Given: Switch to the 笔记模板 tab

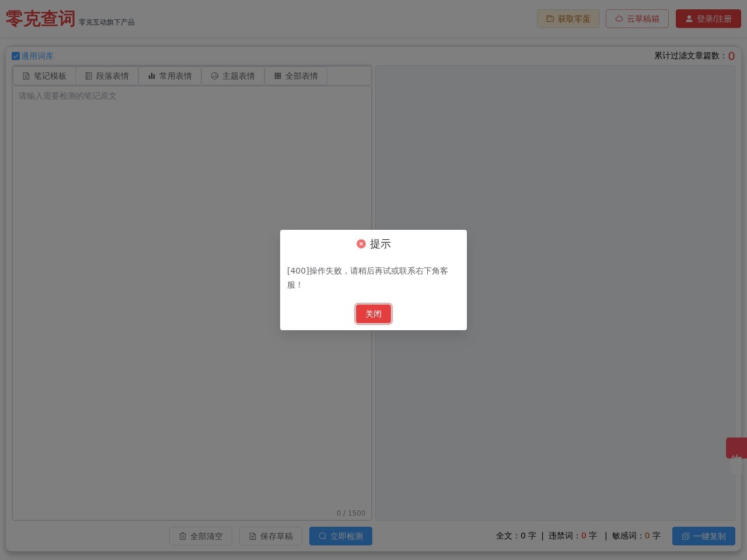Looking at the screenshot, I should (44, 76).
